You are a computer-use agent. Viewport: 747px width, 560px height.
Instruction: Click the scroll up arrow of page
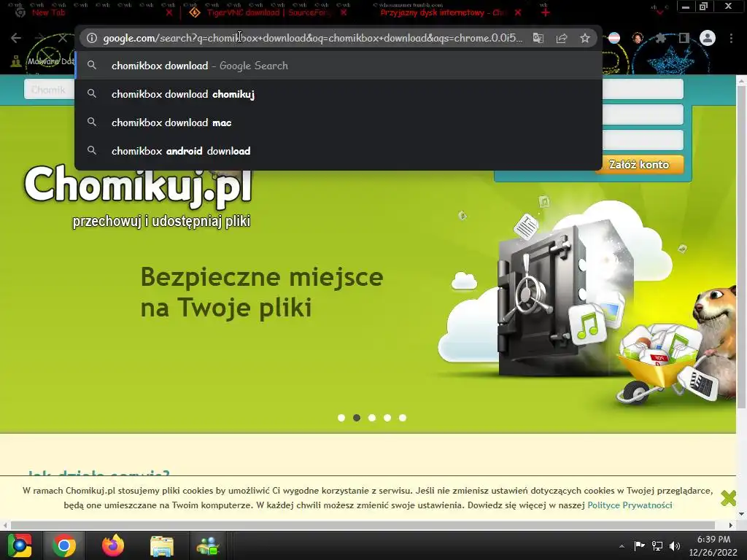tap(741, 81)
